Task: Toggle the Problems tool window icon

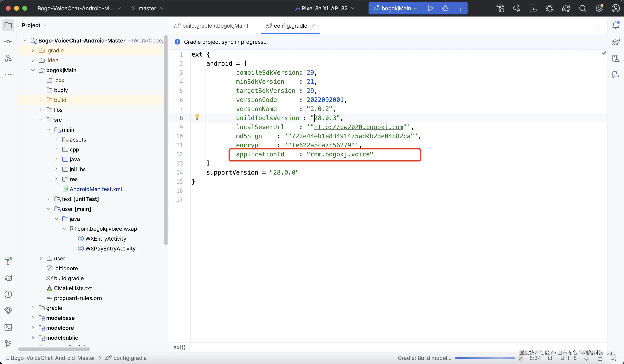Action: (8, 294)
